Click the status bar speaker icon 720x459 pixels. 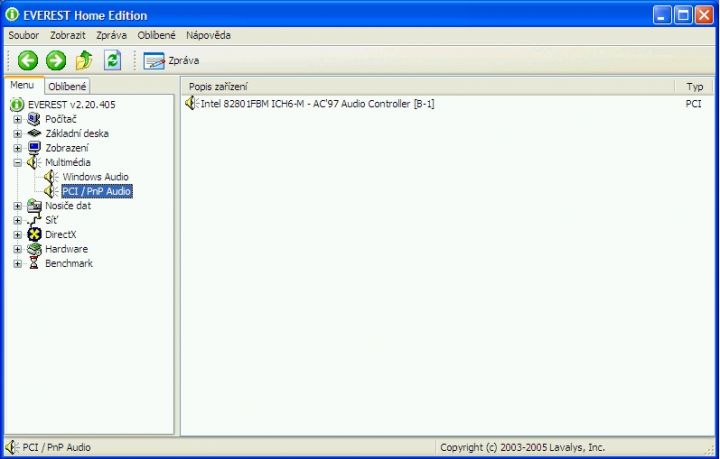[12, 448]
